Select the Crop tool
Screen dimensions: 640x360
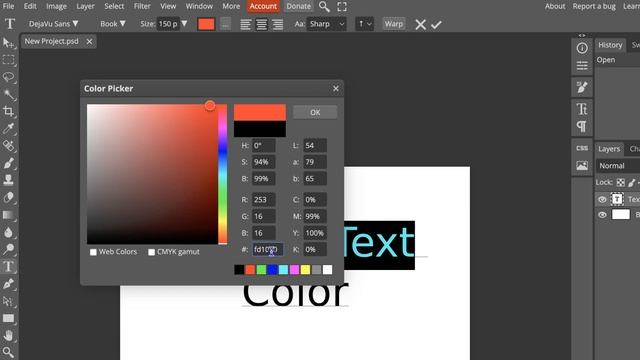8,111
